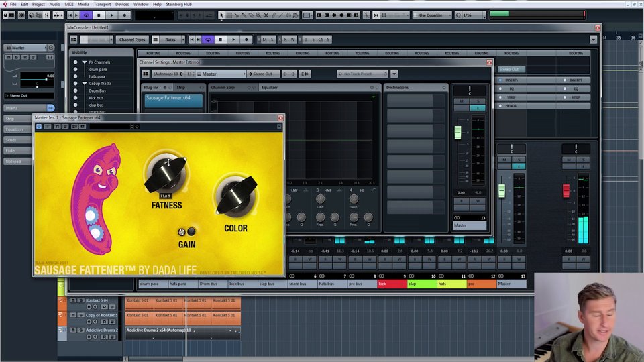Collapse FX Channels tree in Visibility
This screenshot has width=644, height=362.
click(85, 62)
